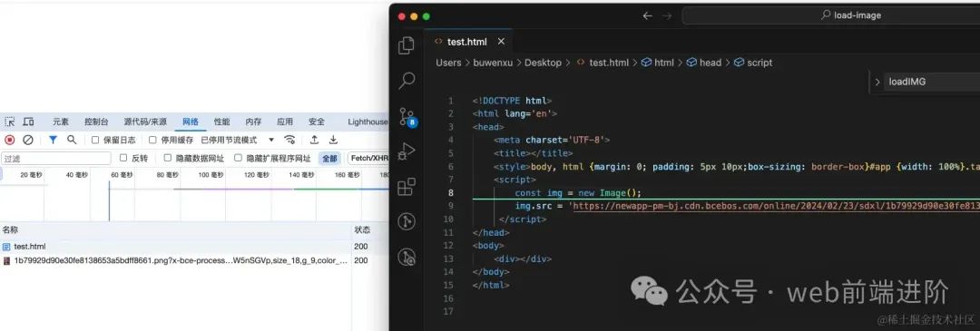980x331 pixels.
Task: Switch to the 控制台 DevTools tab
Action: point(96,122)
